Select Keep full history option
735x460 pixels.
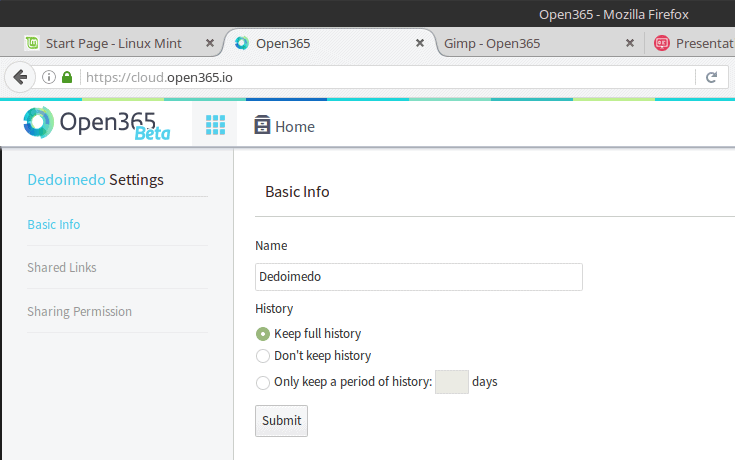pyautogui.click(x=263, y=334)
